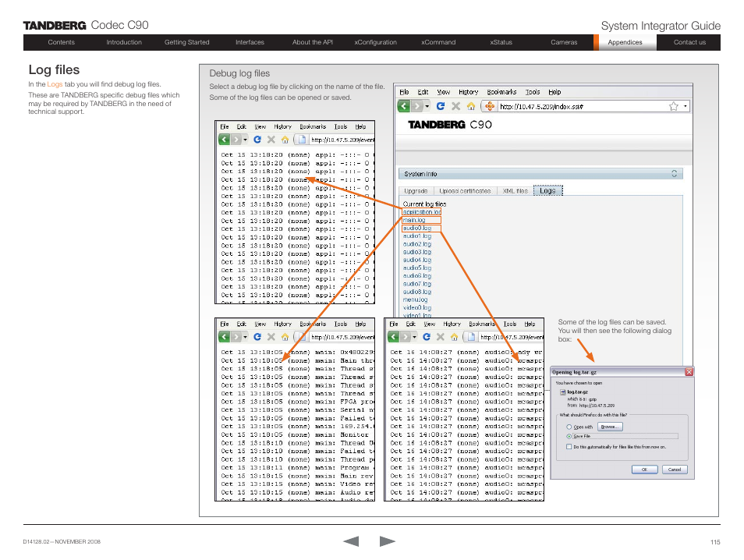Open Edit menu in C90 browser
744x560 pixels.
pyautogui.click(x=423, y=92)
